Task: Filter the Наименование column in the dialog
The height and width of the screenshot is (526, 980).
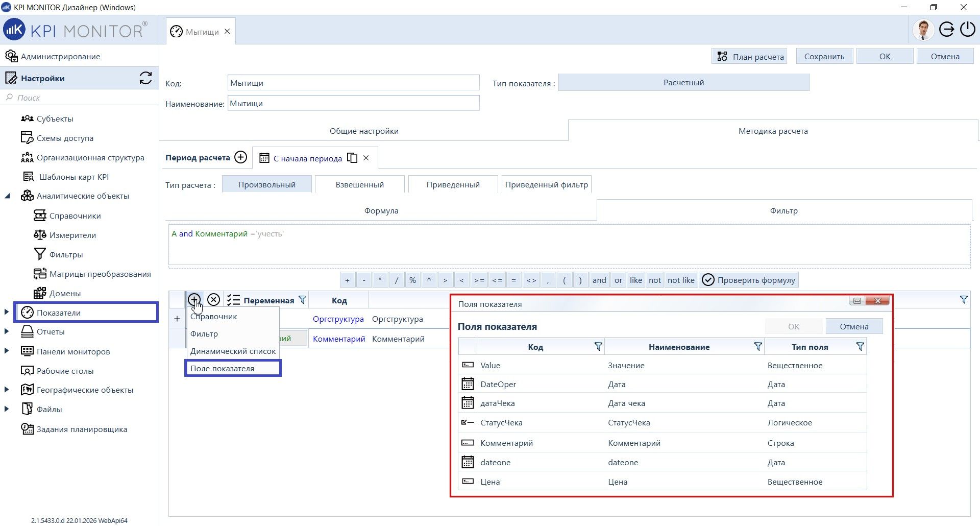Action: click(758, 347)
